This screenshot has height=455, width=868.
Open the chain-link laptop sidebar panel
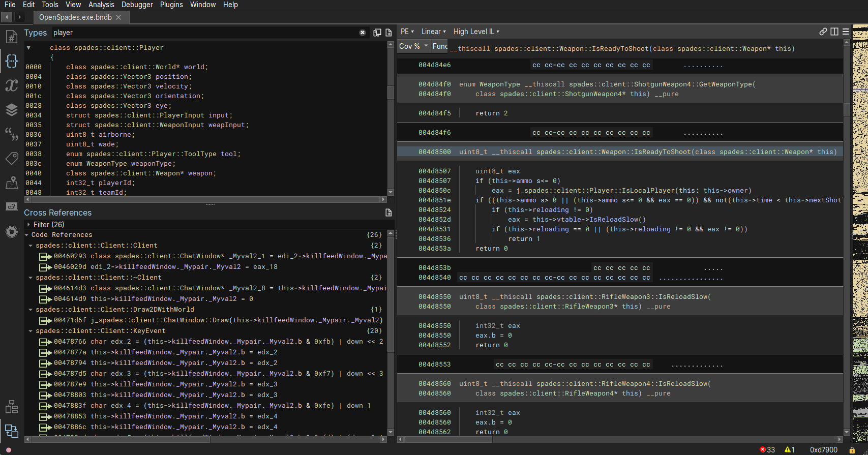point(11,207)
